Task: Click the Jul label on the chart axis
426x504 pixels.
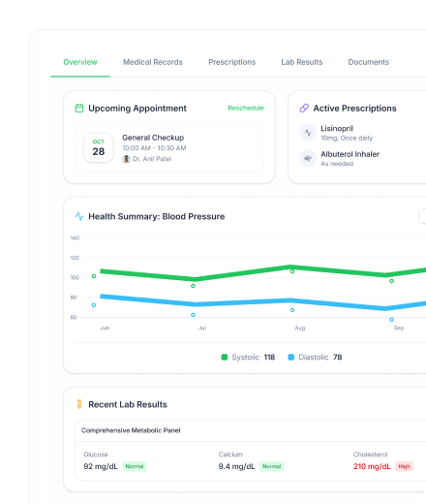Action: click(x=202, y=328)
